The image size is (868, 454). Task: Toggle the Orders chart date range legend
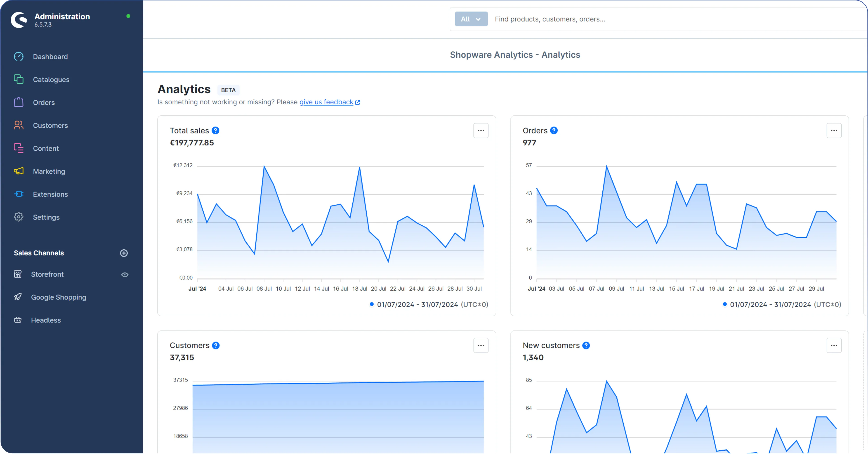click(782, 304)
